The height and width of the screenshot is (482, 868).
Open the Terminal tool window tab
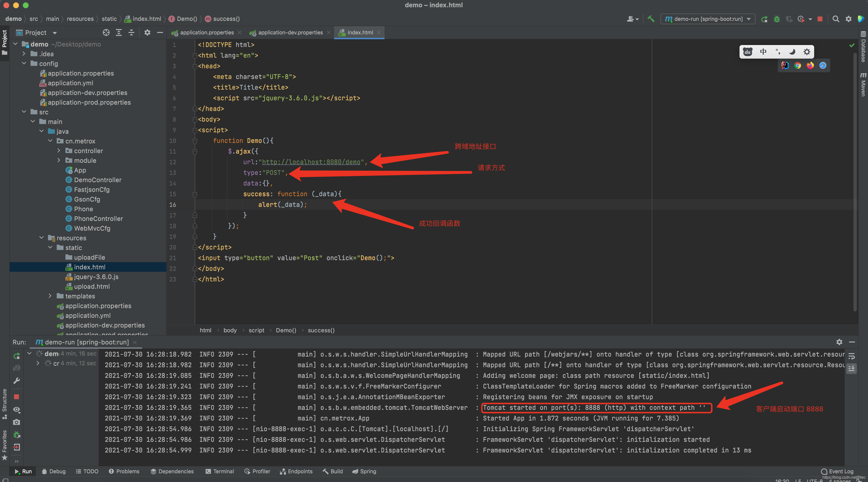(x=219, y=471)
